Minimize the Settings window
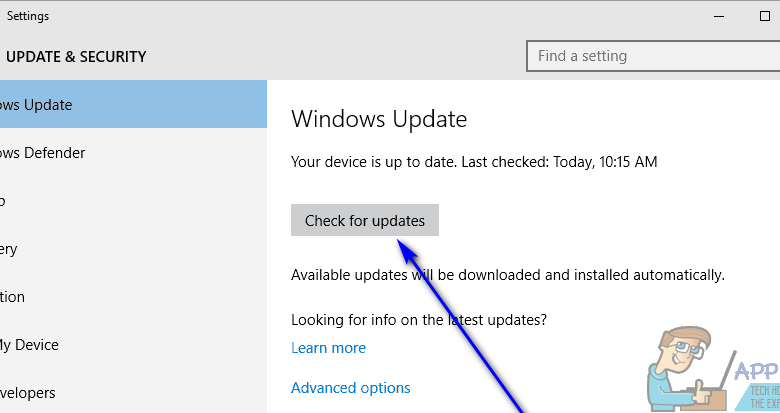 [718, 16]
